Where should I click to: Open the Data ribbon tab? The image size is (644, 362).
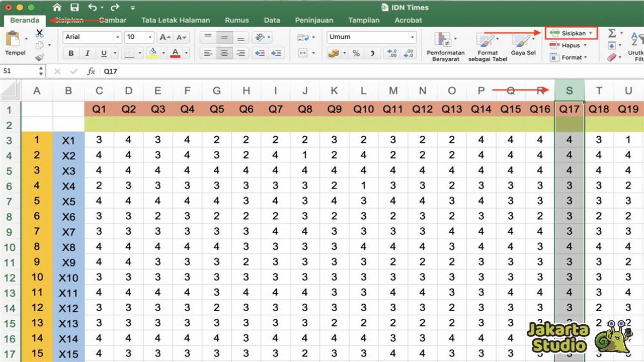tap(272, 20)
